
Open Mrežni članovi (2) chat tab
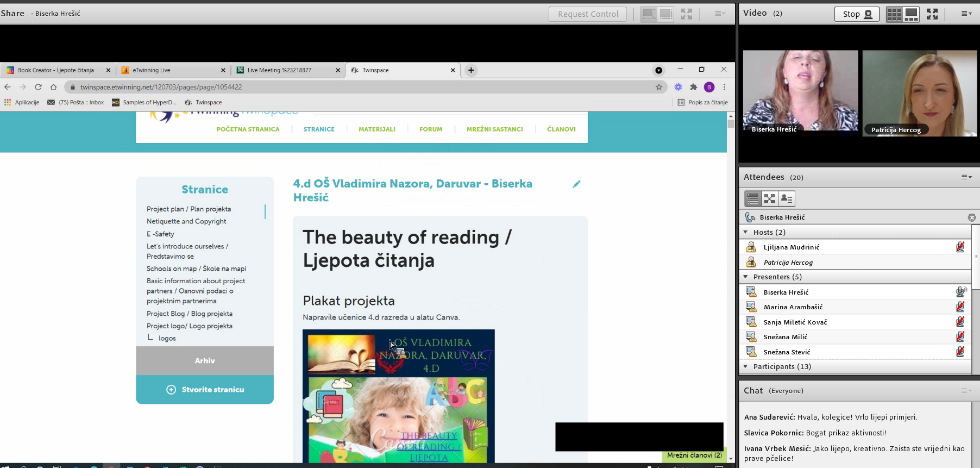pyautogui.click(x=694, y=455)
